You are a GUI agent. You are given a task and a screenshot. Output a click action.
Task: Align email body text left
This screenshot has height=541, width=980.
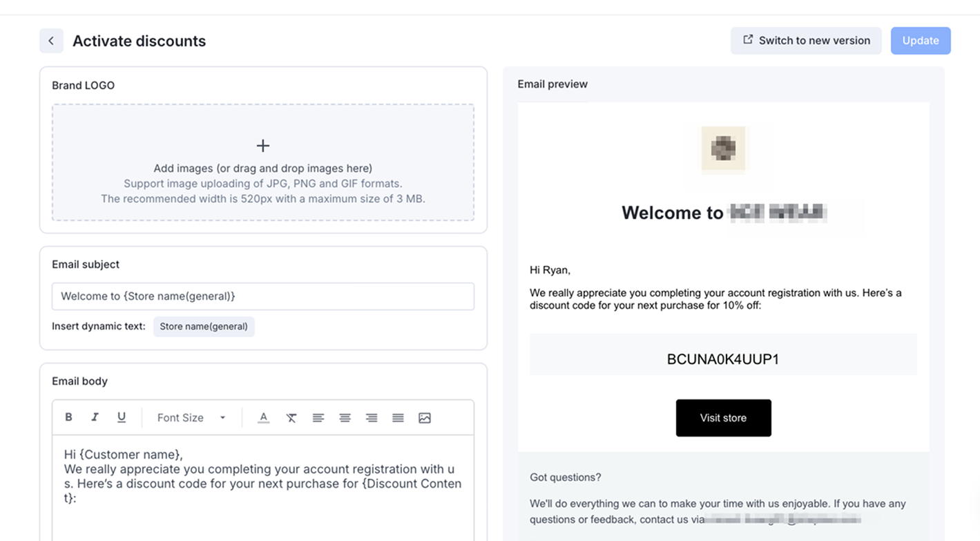pyautogui.click(x=318, y=417)
